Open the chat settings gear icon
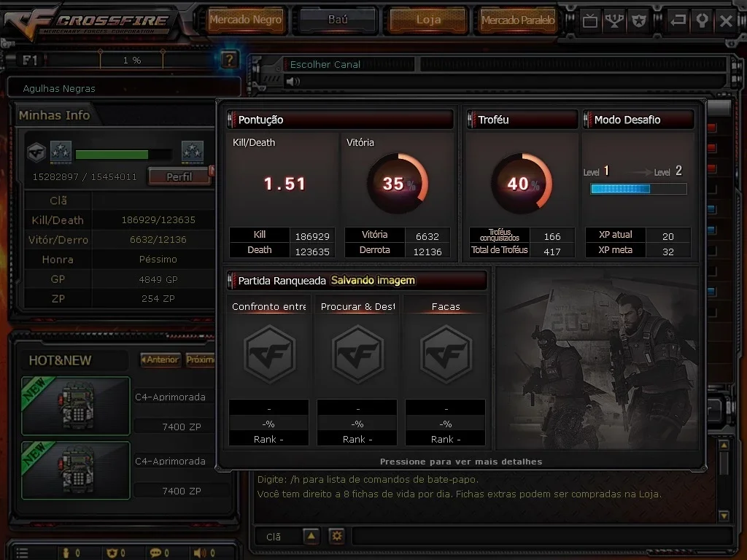Viewport: 747px width, 560px height. (337, 536)
